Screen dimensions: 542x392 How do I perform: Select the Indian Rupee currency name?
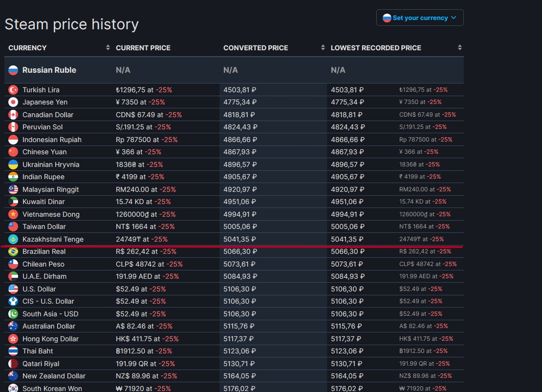click(43, 177)
